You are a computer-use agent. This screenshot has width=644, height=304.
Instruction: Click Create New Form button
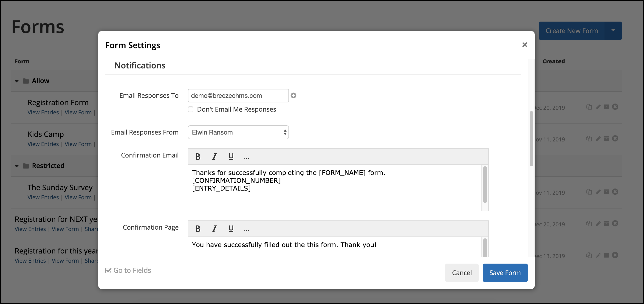[571, 31]
